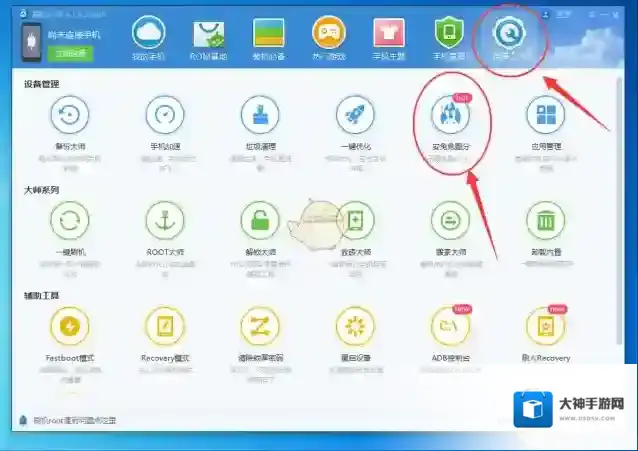Click the disconnected phone device image
Image resolution: width=638 pixels, height=451 pixels.
pos(31,42)
